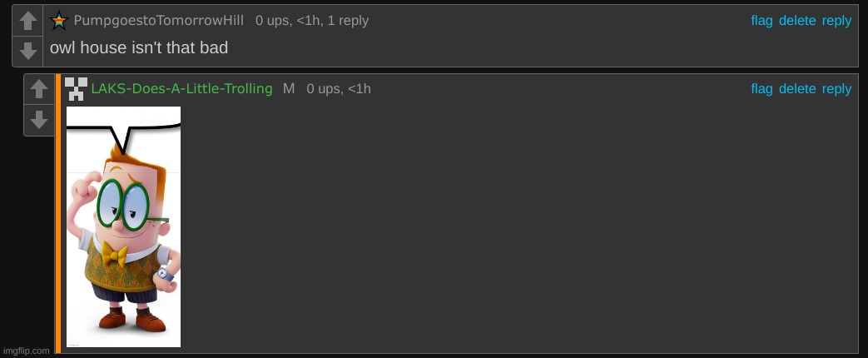Delete the LAKS-Does-A-Little-Trolling image reply

(797, 89)
